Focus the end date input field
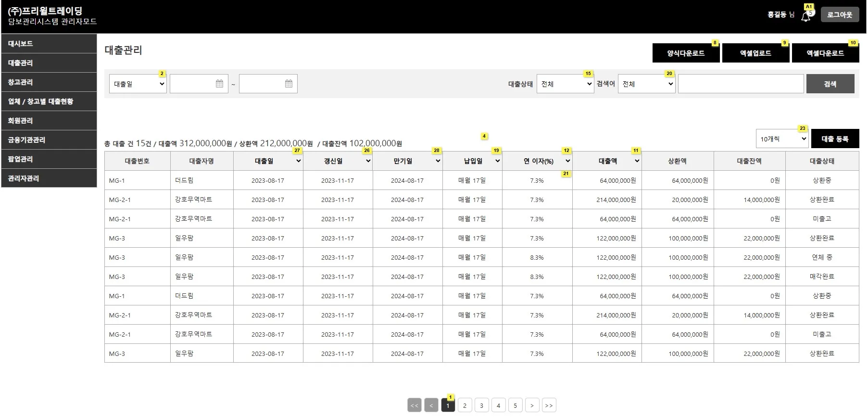 coord(268,84)
